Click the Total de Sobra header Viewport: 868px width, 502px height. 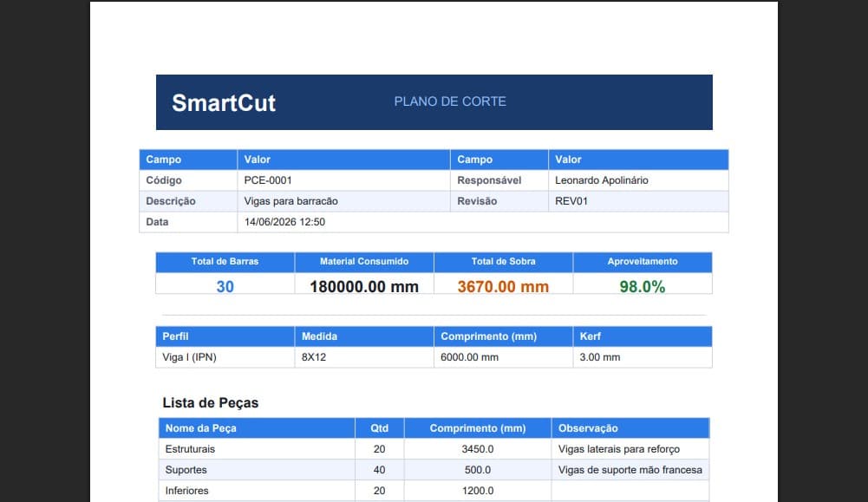(503, 262)
